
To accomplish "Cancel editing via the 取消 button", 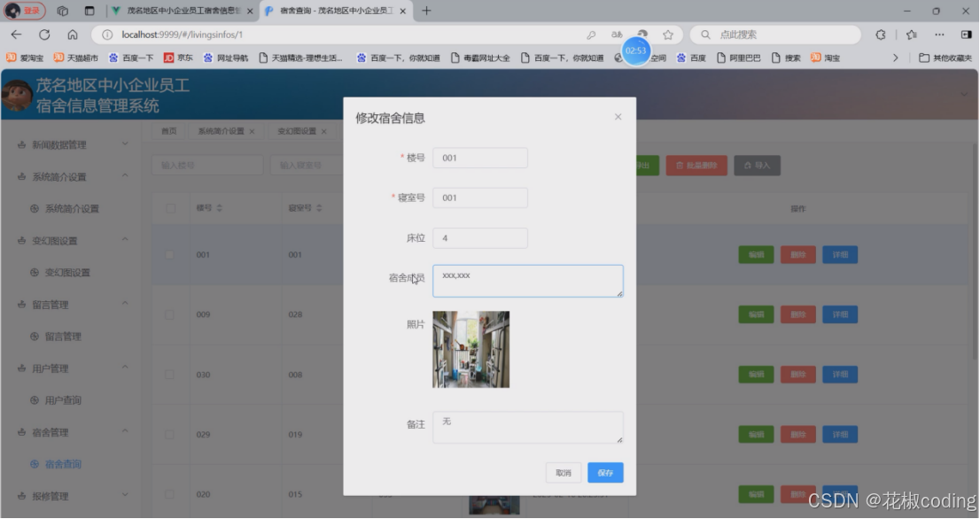I will [x=563, y=473].
